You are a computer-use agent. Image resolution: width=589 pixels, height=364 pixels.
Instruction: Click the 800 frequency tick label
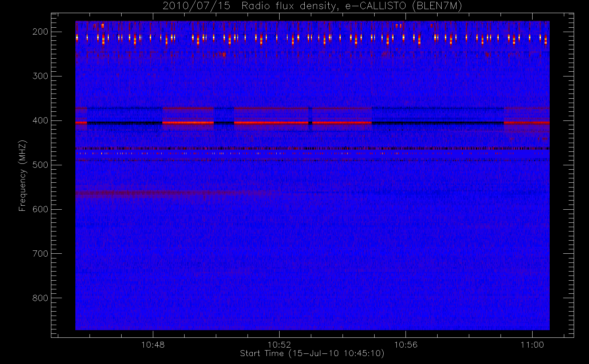pos(40,298)
